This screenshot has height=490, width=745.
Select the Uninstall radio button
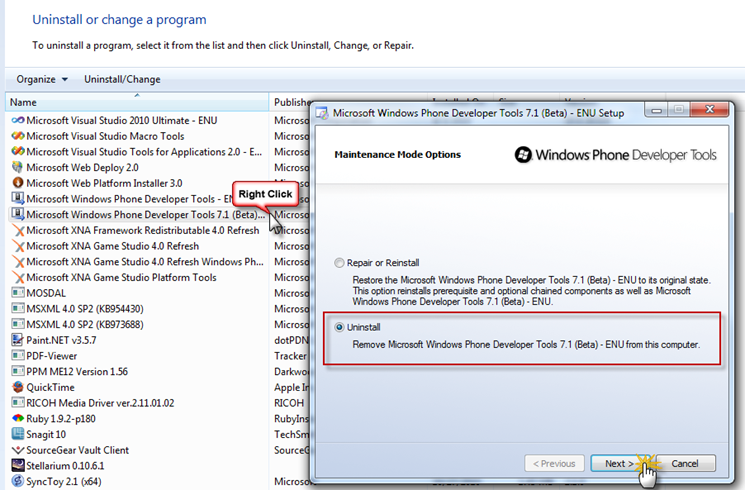(x=339, y=327)
